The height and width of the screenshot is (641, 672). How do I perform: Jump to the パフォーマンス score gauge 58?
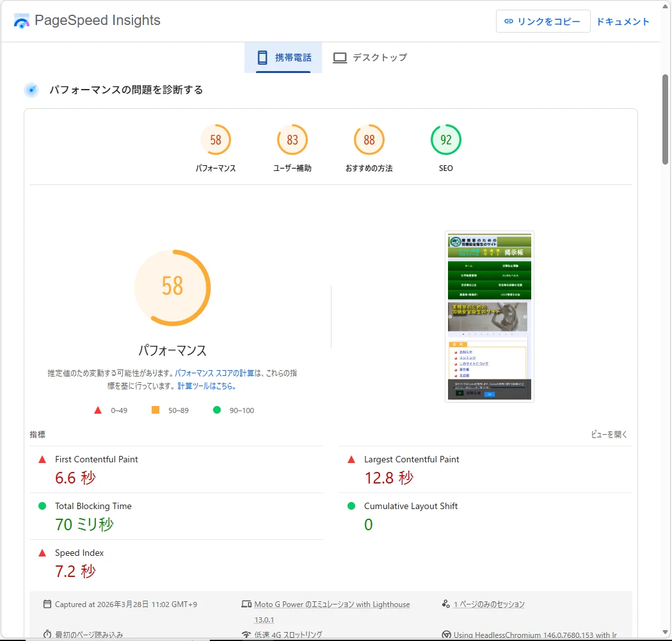[x=216, y=140]
